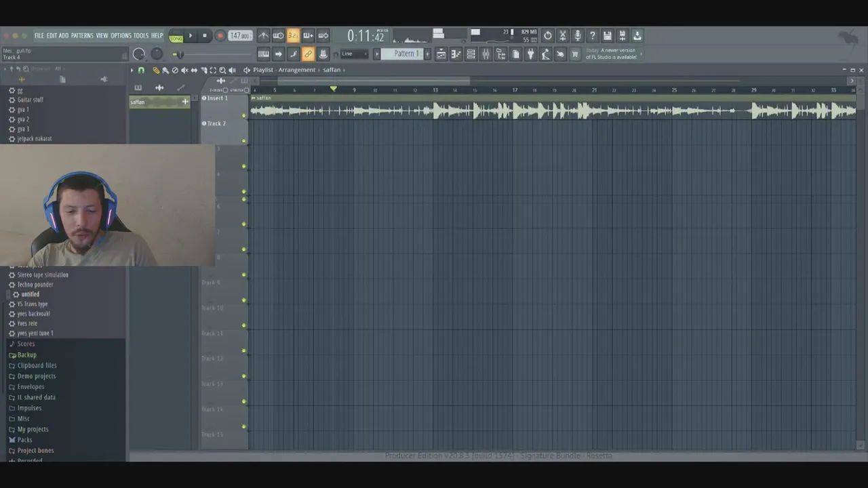Toggle loop recording icon
Screen dimensions: 868x488
pyautogui.click(x=323, y=36)
